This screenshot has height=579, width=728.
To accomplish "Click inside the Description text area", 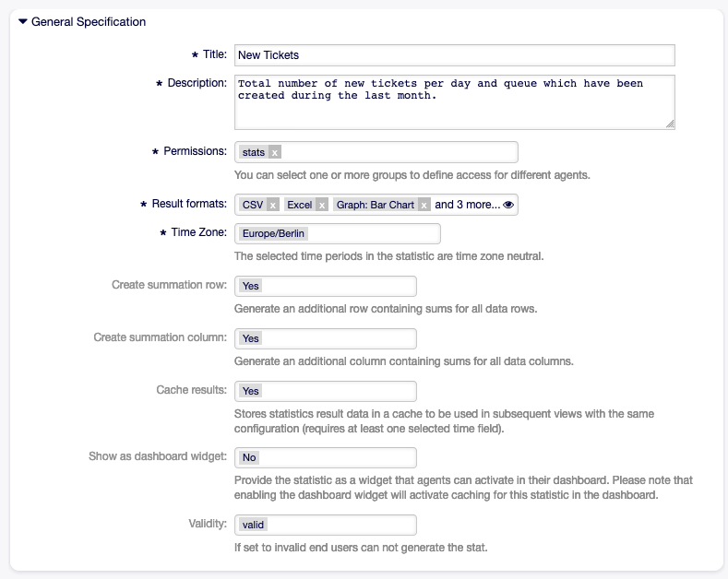I will tap(454, 101).
